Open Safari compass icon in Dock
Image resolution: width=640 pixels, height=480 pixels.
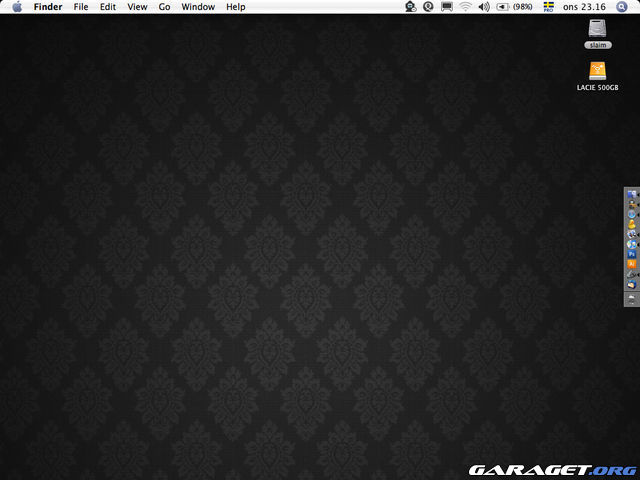[632, 214]
